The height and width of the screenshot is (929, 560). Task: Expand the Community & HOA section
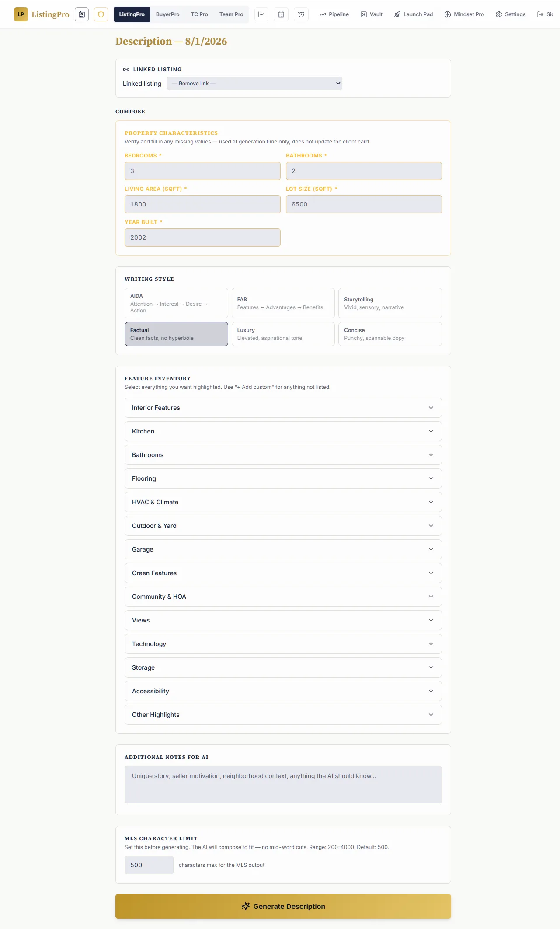(x=283, y=597)
